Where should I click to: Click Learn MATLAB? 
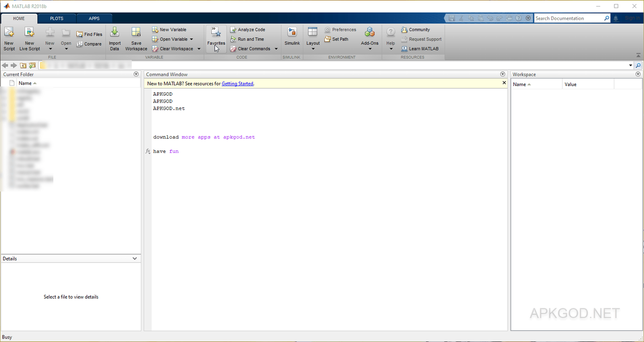click(x=420, y=49)
